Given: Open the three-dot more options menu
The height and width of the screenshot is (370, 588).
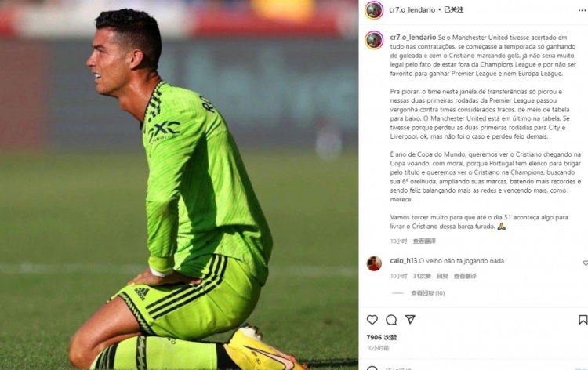Looking at the screenshot, I should (x=582, y=10).
